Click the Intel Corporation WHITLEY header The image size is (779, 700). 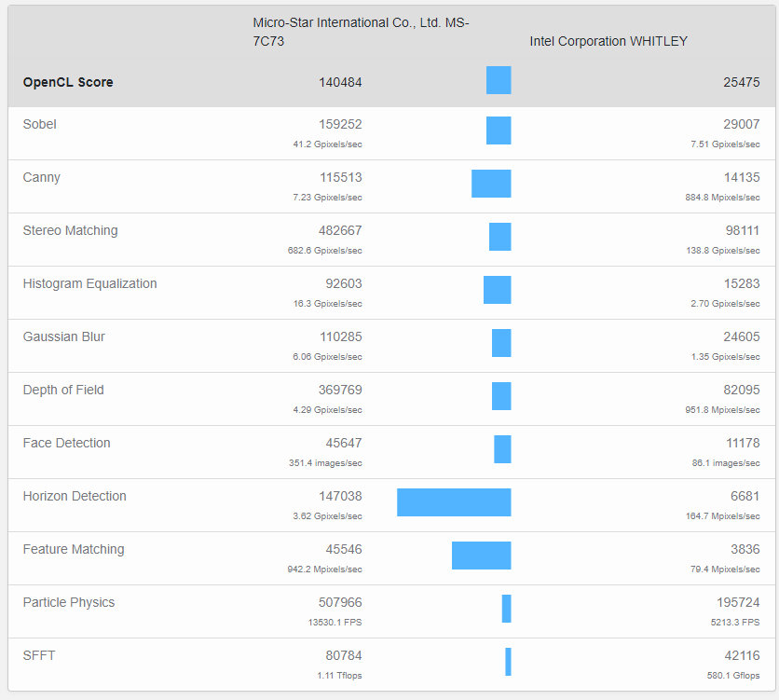click(608, 41)
